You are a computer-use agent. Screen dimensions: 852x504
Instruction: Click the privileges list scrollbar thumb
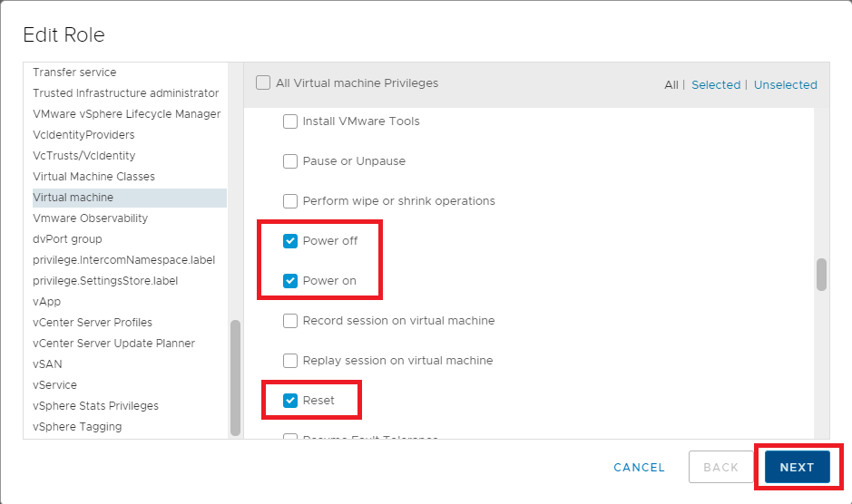pyautogui.click(x=821, y=275)
